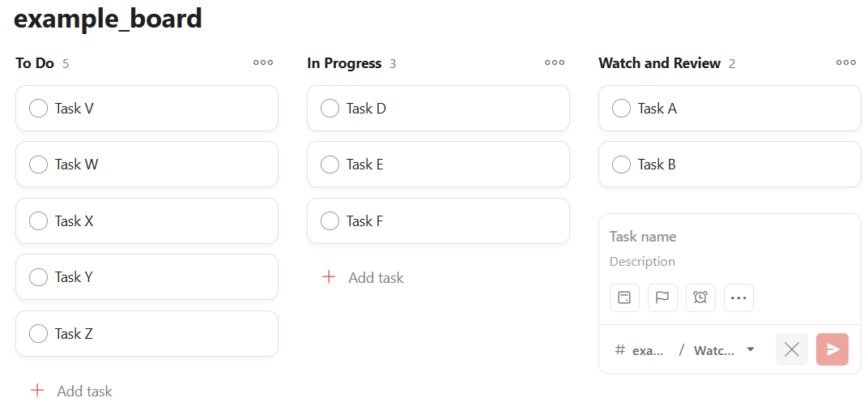Image resolution: width=868 pixels, height=415 pixels.
Task: Expand the project section selector dropdown
Action: [750, 350]
